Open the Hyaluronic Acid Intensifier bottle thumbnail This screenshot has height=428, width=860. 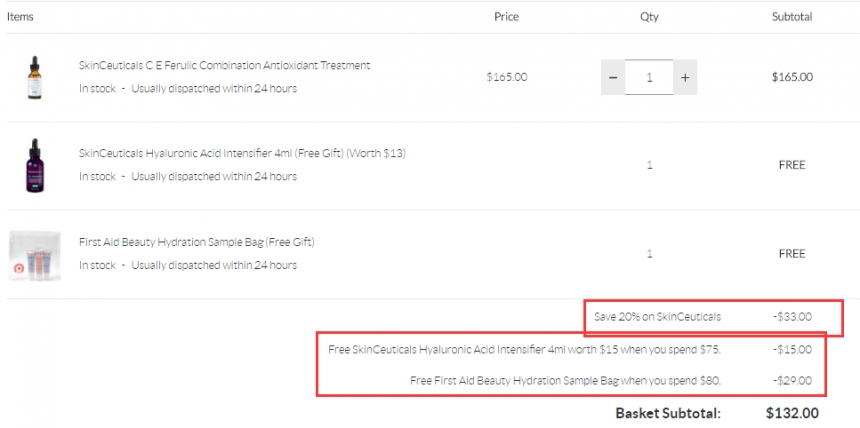[35, 166]
